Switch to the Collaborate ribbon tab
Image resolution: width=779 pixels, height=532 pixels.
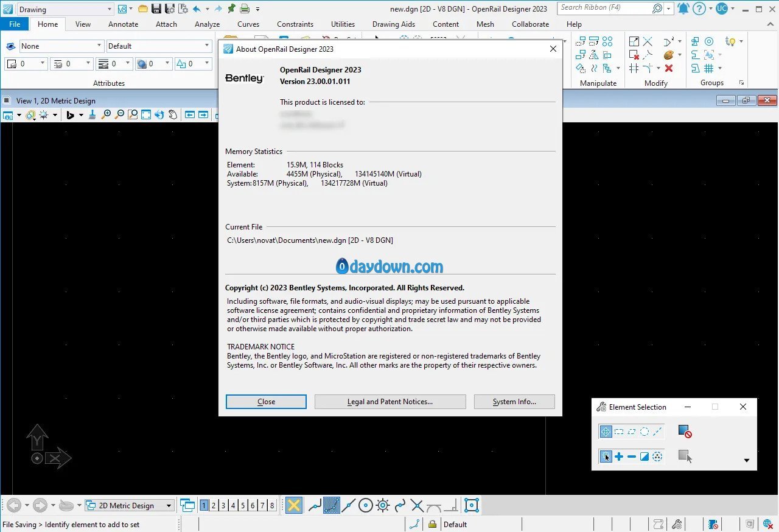pyautogui.click(x=530, y=24)
